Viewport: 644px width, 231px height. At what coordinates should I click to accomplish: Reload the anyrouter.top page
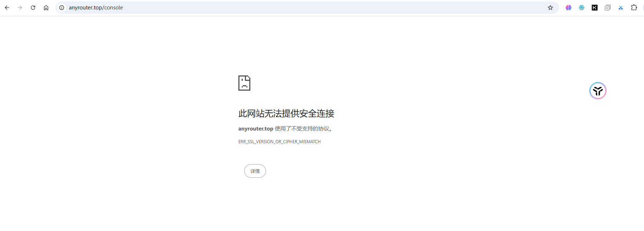click(x=33, y=8)
